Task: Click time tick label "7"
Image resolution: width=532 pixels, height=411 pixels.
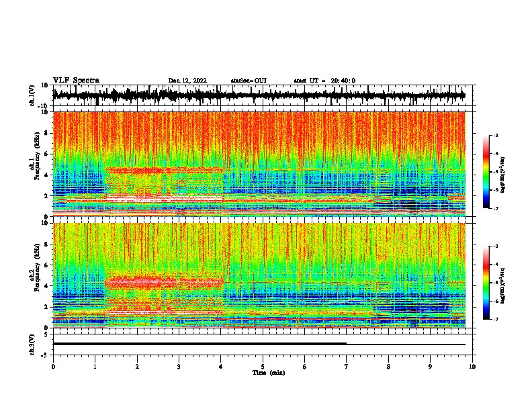Action: pyautogui.click(x=347, y=367)
